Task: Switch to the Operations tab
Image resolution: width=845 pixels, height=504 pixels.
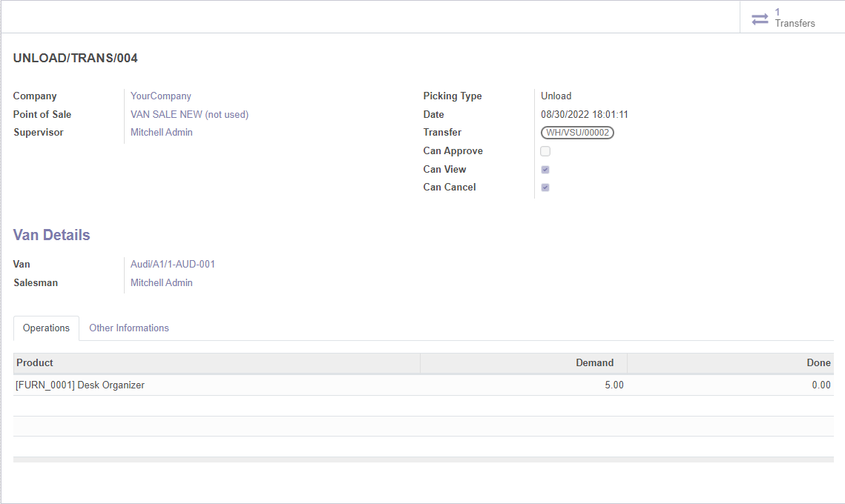Action: point(46,328)
